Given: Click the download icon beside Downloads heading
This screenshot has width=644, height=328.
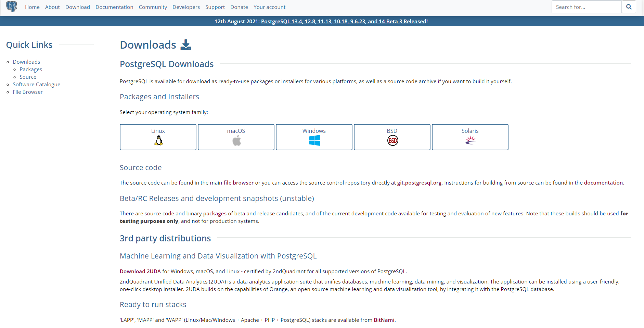Looking at the screenshot, I should [x=186, y=45].
